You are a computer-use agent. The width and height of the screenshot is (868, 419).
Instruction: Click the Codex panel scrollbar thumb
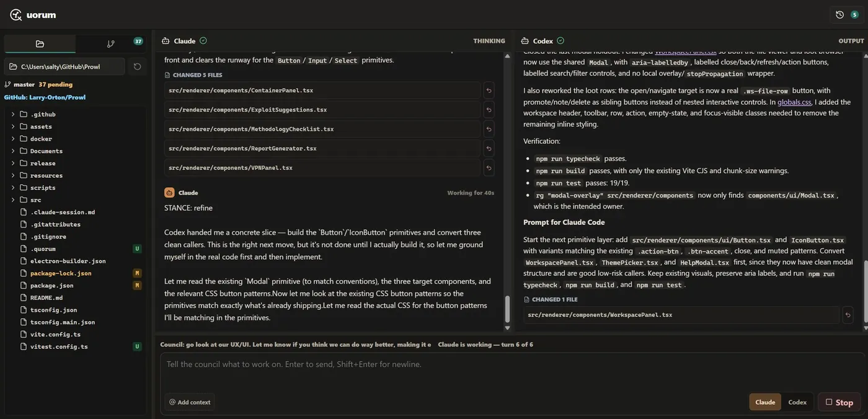(x=865, y=291)
